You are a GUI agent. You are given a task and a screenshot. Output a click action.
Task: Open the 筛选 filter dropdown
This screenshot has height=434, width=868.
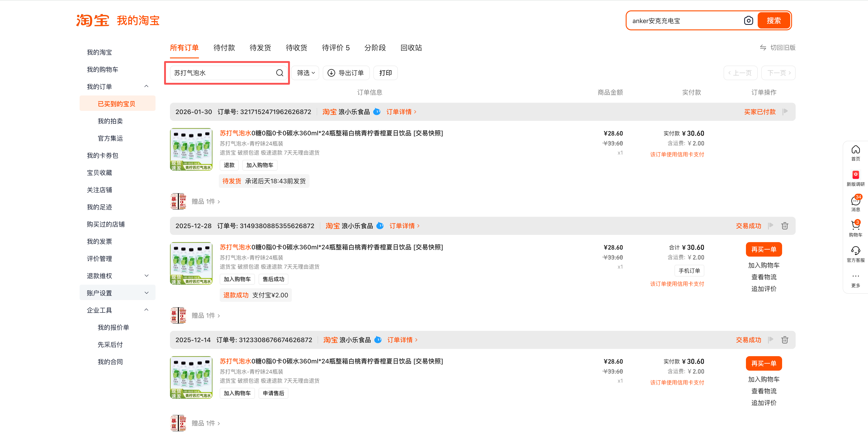pos(305,73)
